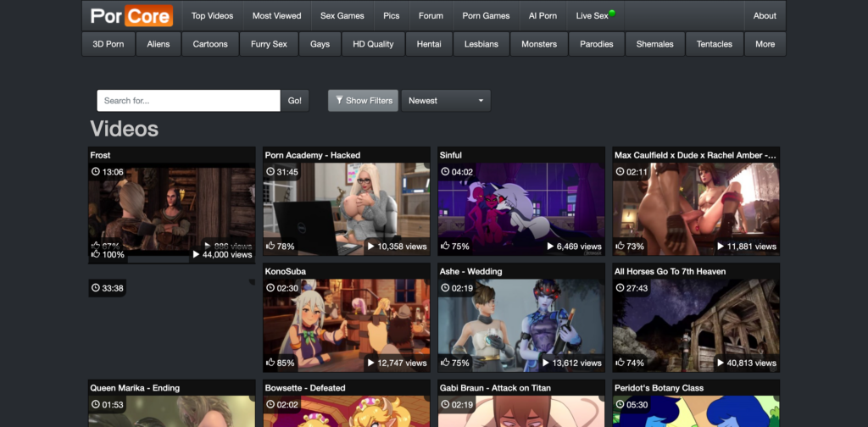Open the Live Sex link
Screen dimensions: 868x427
(x=595, y=15)
